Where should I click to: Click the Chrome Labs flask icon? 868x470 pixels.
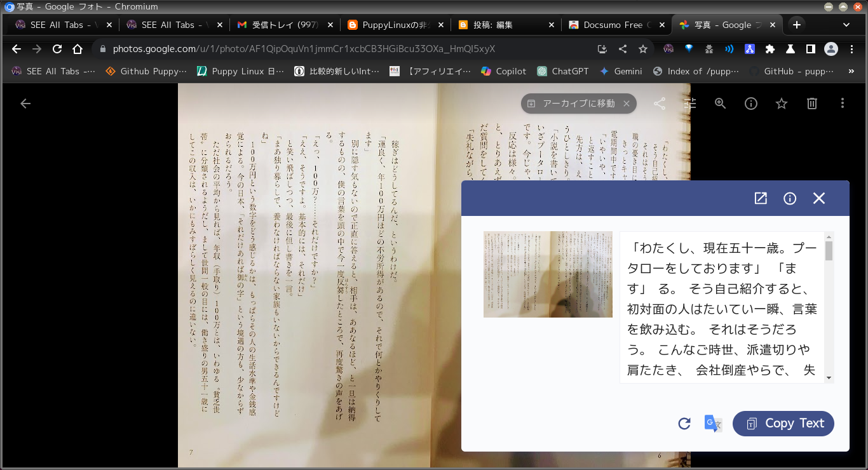click(790, 49)
